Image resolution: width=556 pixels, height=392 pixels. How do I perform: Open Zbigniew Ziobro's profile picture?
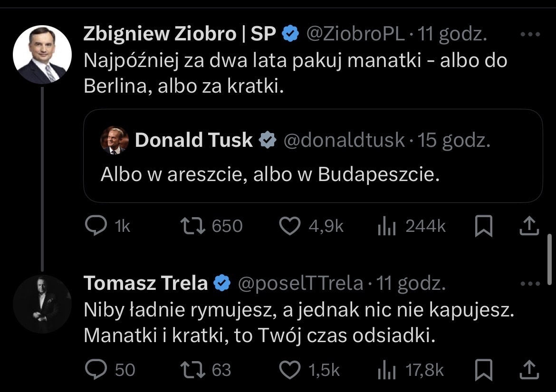42,54
